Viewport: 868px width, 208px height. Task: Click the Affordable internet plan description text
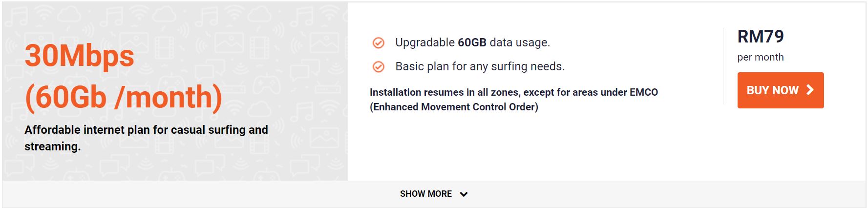coord(146,138)
